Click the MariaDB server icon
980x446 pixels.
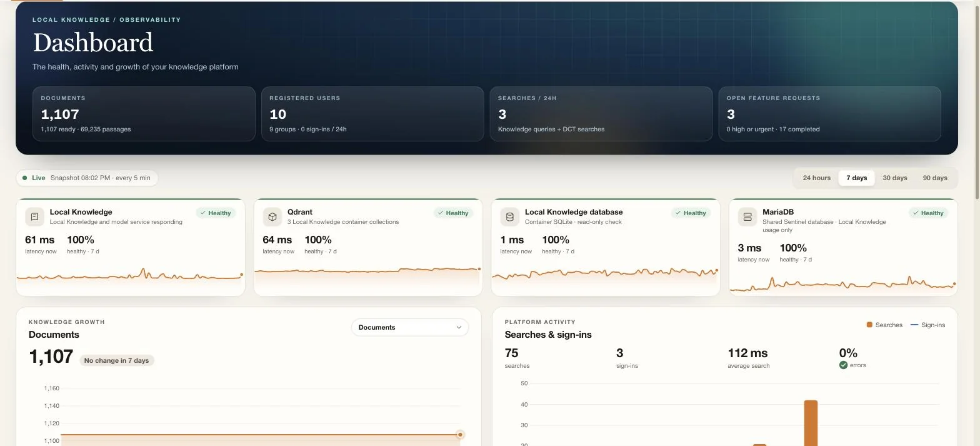point(747,217)
